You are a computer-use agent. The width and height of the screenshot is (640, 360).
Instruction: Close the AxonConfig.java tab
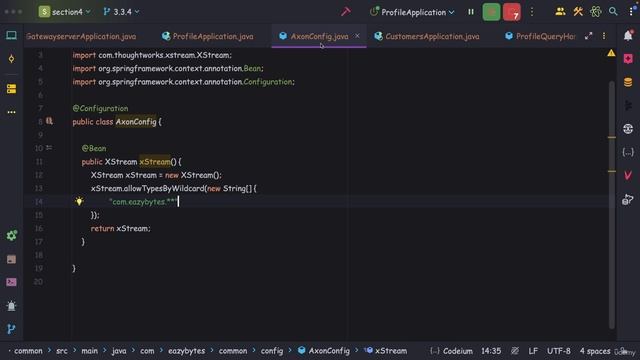357,36
